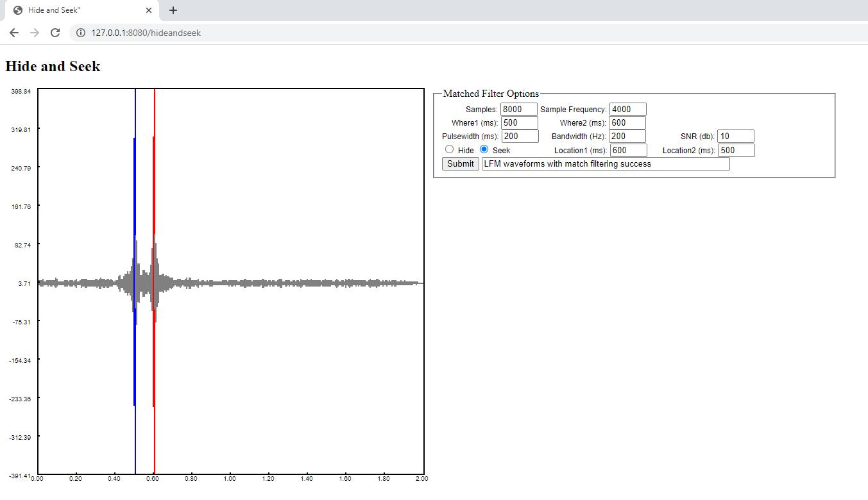Click the Sample Frequency input field
The width and height of the screenshot is (868, 500).
(627, 109)
